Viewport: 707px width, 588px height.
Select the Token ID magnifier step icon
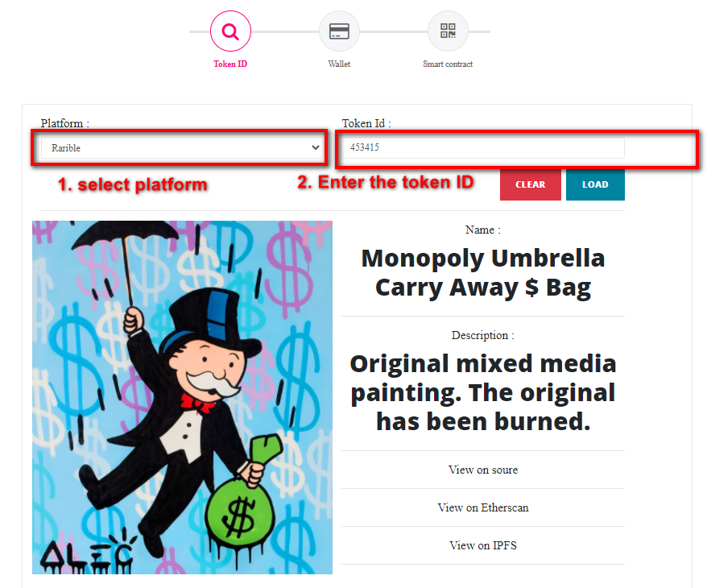coord(230,31)
